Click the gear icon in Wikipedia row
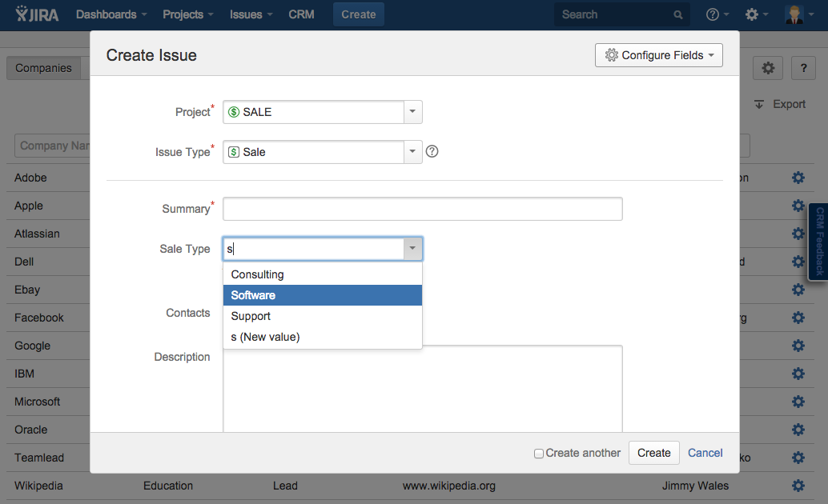Screen dimensions: 828x504 point(798,486)
